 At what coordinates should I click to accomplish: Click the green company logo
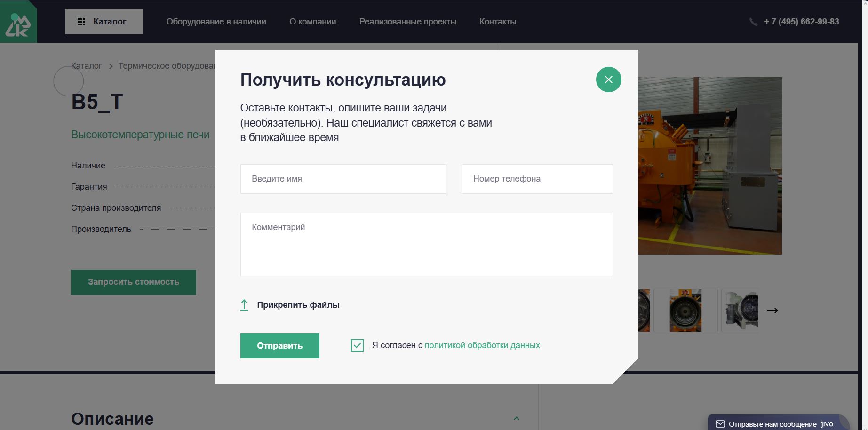click(18, 23)
